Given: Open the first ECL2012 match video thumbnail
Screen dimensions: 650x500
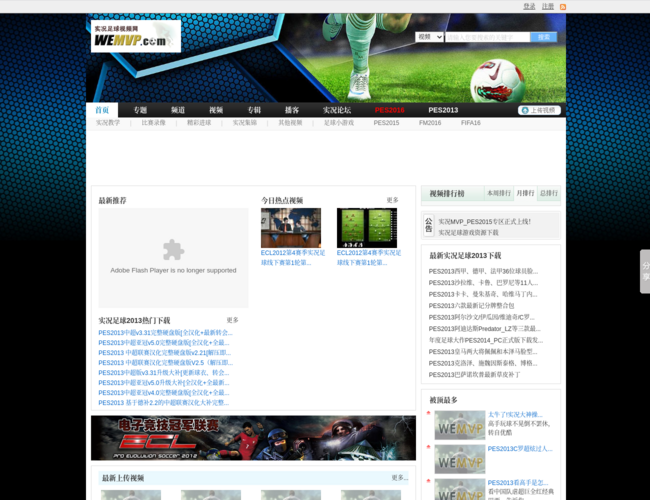Looking at the screenshot, I should (x=291, y=228).
